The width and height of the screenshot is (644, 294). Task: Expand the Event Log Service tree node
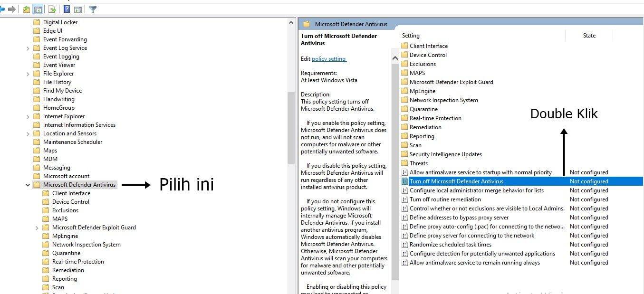(28, 48)
